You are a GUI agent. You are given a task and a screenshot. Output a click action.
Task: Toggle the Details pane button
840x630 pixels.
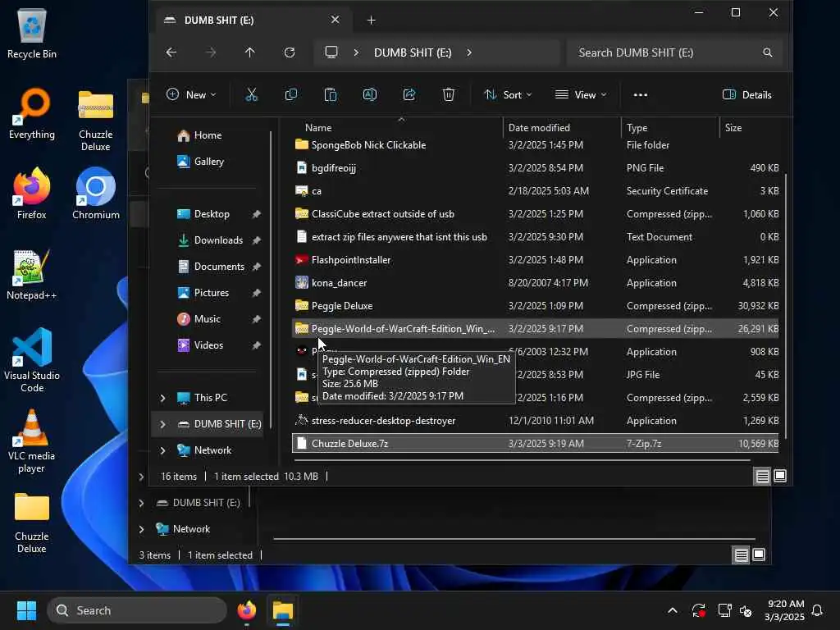pyautogui.click(x=746, y=95)
